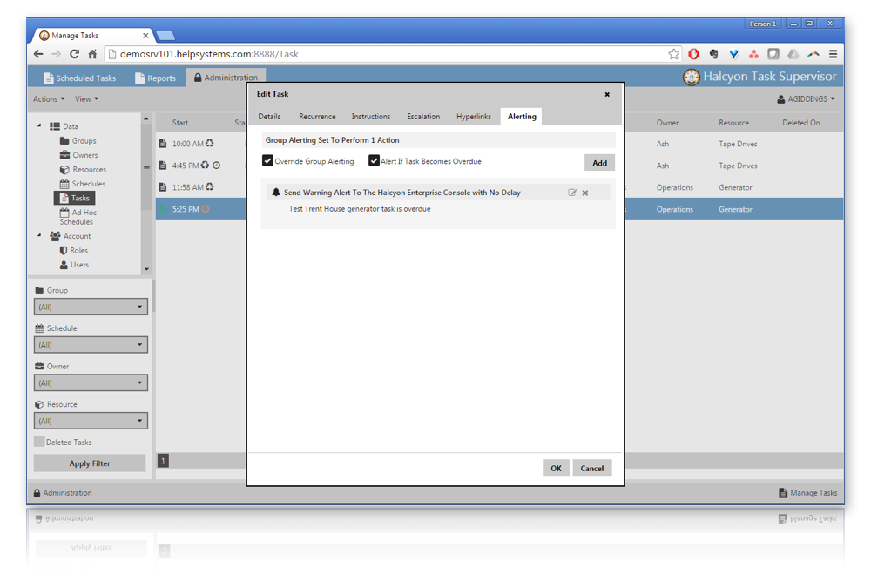
Task: Collapse the Data tree node
Action: click(x=39, y=125)
